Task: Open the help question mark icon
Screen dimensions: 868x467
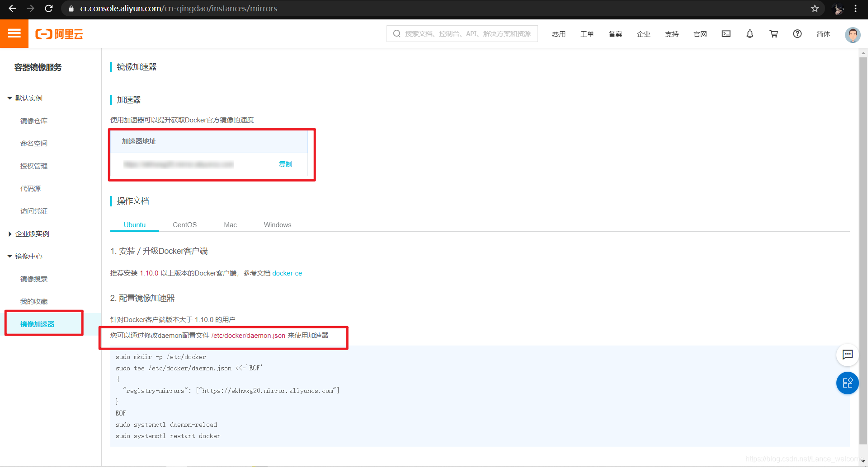Action: tap(797, 34)
